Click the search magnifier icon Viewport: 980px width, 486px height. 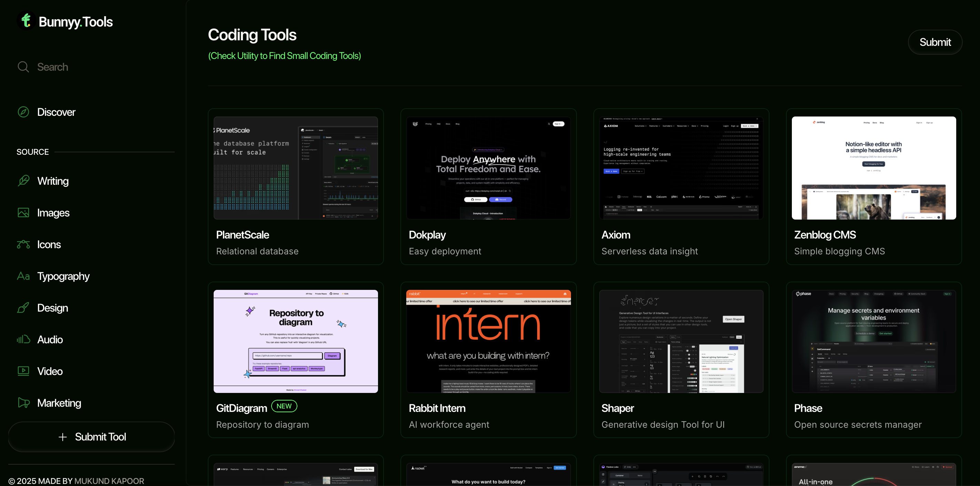tap(23, 67)
